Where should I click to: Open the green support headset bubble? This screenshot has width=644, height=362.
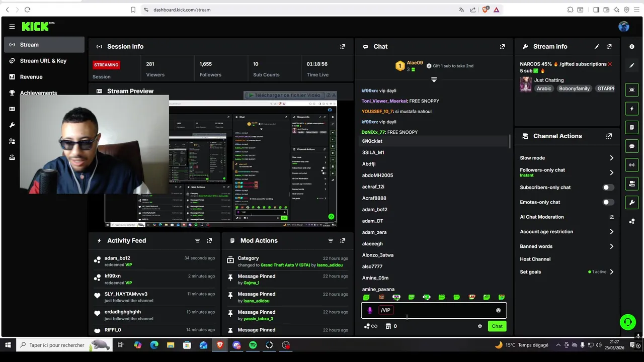(x=627, y=322)
